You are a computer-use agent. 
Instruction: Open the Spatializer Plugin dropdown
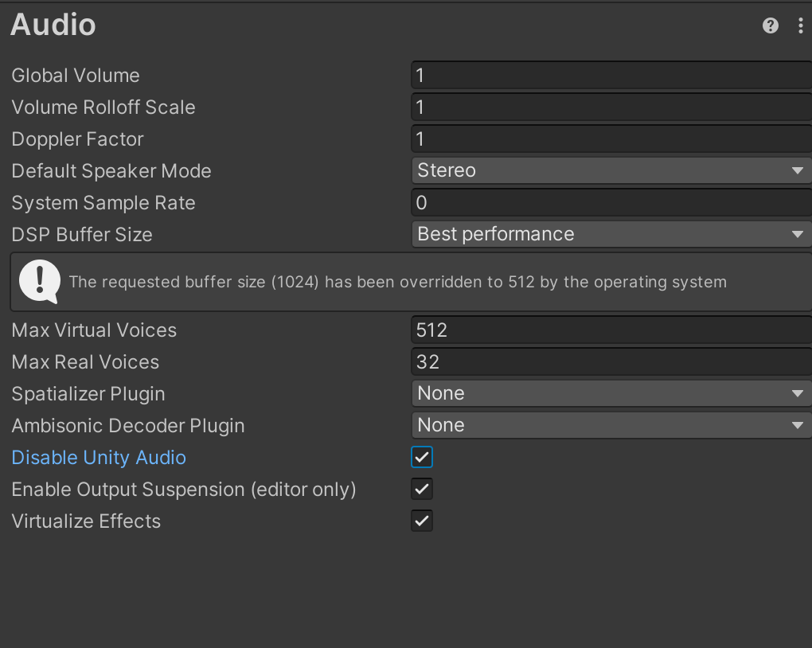(x=611, y=393)
